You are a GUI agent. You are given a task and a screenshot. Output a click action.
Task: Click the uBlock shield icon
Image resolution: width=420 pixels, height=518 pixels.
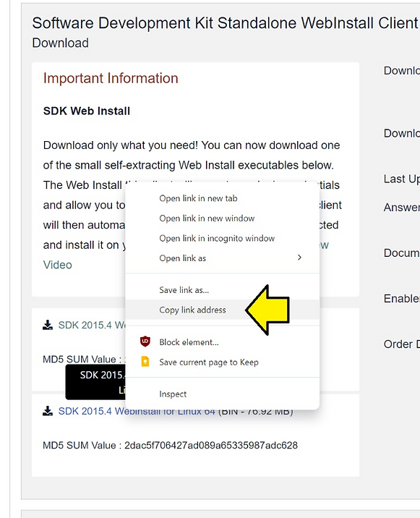pos(145,341)
